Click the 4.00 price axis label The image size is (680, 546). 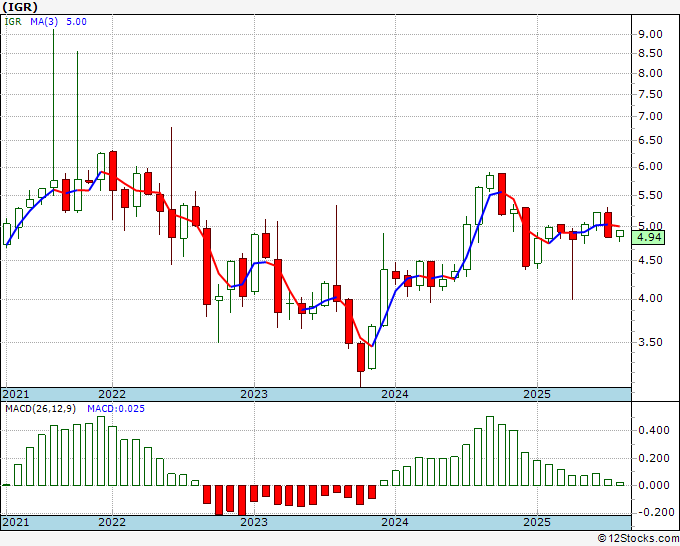(650, 298)
